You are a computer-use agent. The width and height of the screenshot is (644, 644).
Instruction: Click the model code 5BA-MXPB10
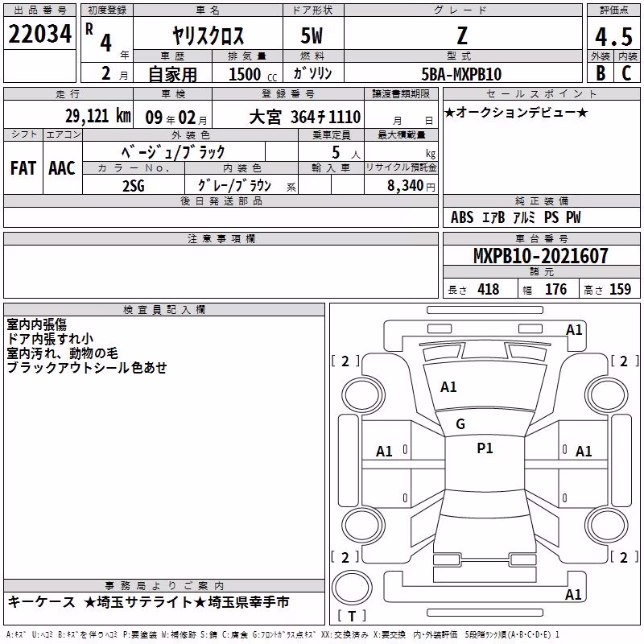coord(461,74)
